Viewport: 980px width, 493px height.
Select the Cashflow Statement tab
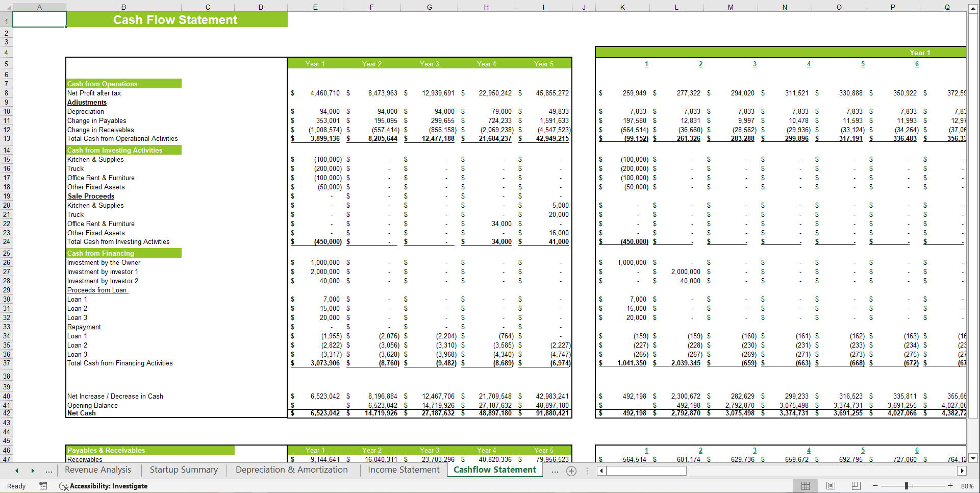pos(494,470)
